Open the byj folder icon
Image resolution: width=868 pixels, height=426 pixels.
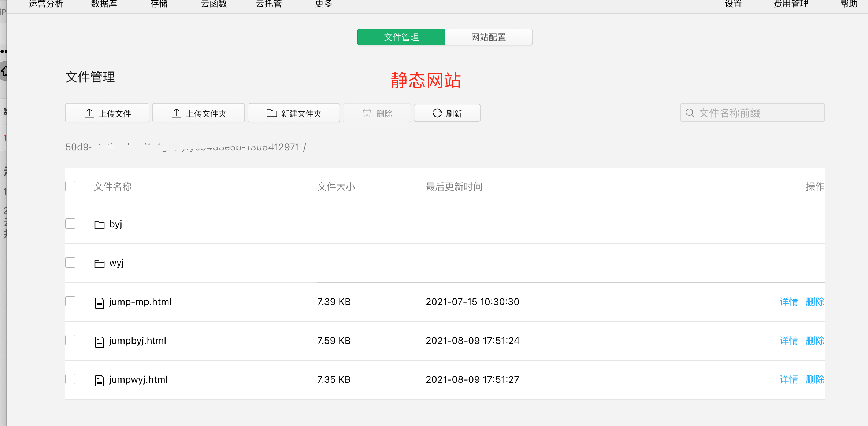(99, 225)
